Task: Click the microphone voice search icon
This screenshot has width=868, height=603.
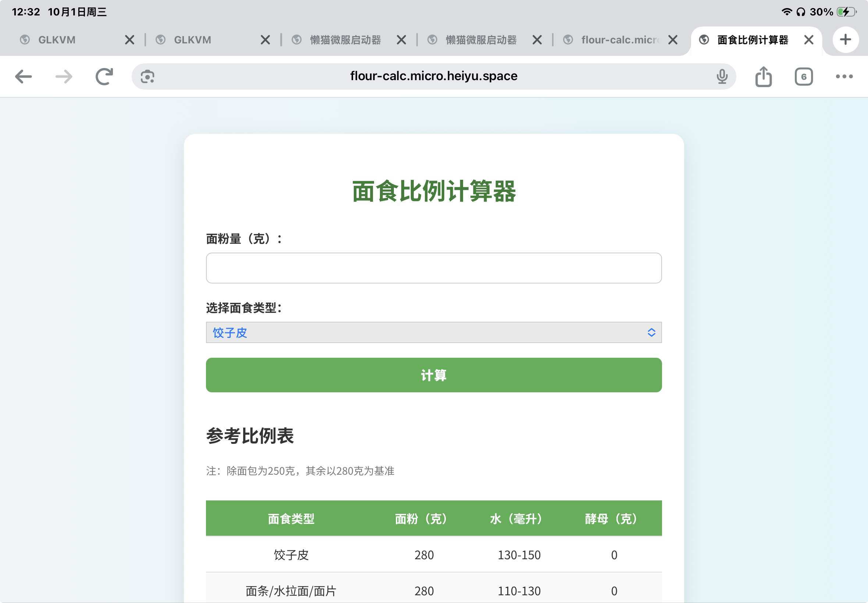Action: coord(722,76)
